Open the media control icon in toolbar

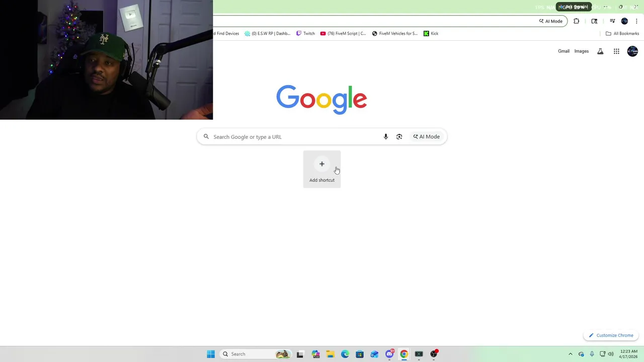coord(612,21)
